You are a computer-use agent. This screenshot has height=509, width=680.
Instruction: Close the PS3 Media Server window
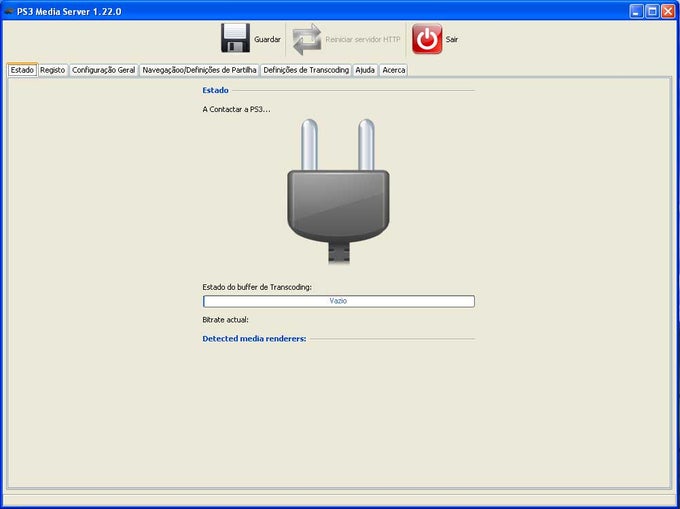coord(668,11)
